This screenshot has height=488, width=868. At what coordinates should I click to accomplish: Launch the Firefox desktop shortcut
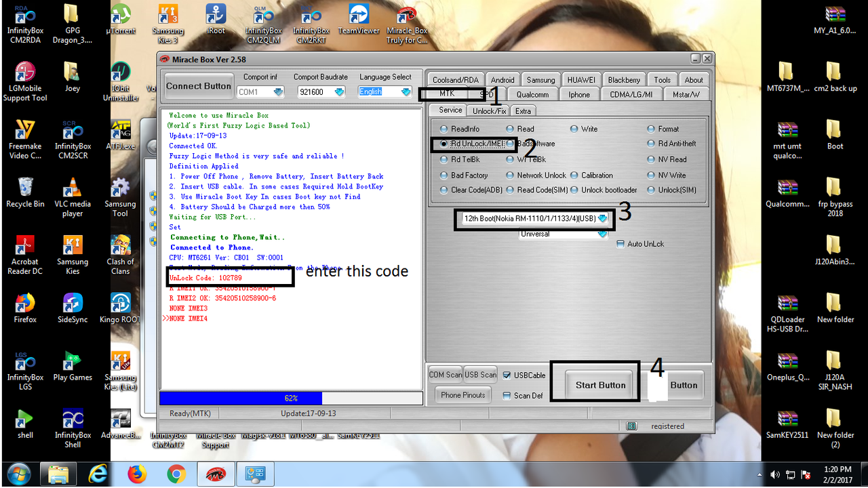[26, 308]
